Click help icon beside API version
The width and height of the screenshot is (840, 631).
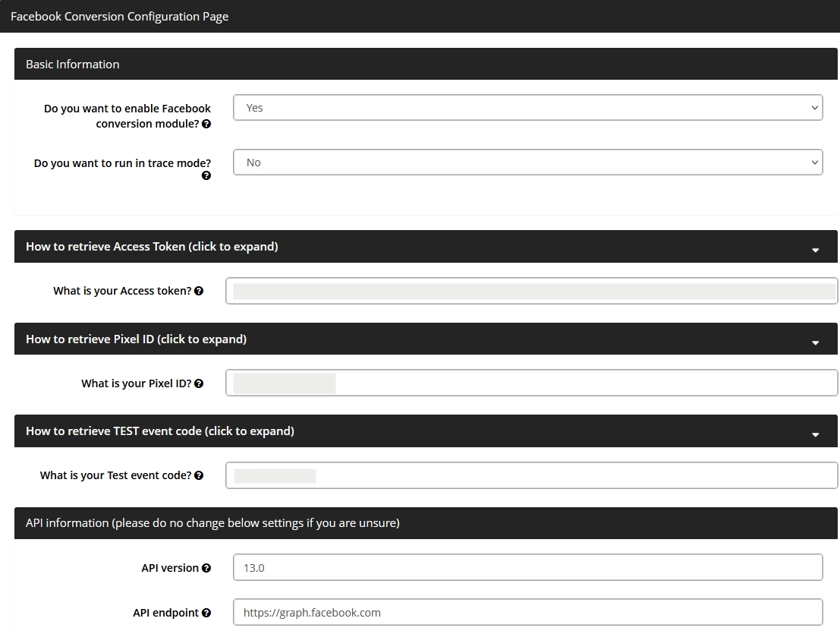[206, 568]
